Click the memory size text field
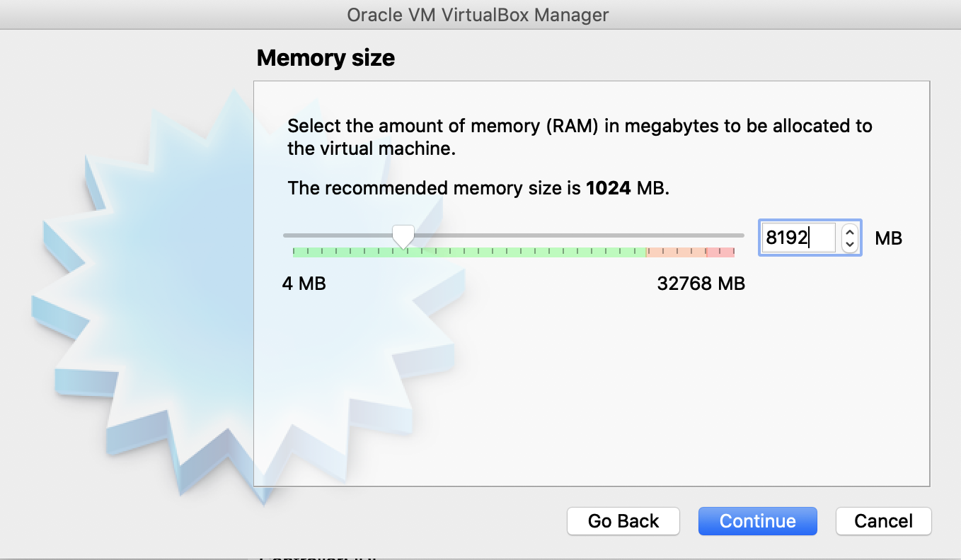Image resolution: width=961 pixels, height=560 pixels. point(796,238)
